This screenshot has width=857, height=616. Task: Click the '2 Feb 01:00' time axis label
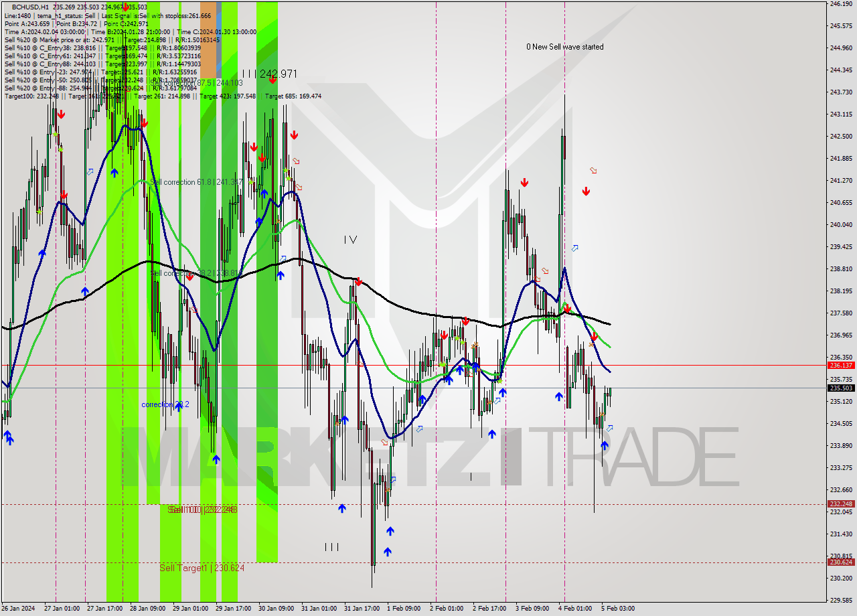click(x=447, y=609)
